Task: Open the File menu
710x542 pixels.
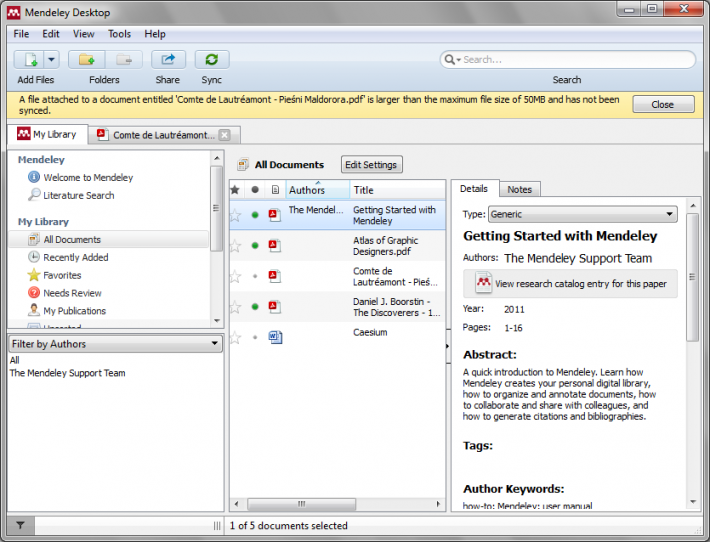Action: pyautogui.click(x=21, y=34)
